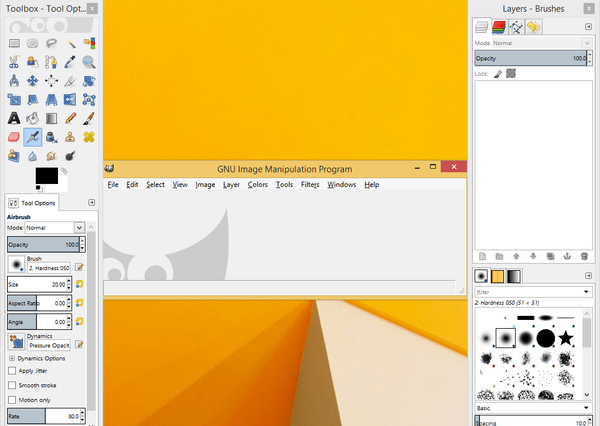
Task: Select the Alignment tool
Action: point(51,81)
